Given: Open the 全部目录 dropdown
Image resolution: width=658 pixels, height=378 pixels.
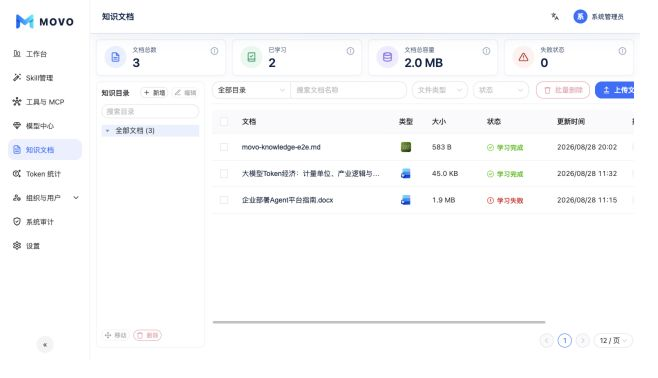Looking at the screenshot, I should (x=251, y=90).
